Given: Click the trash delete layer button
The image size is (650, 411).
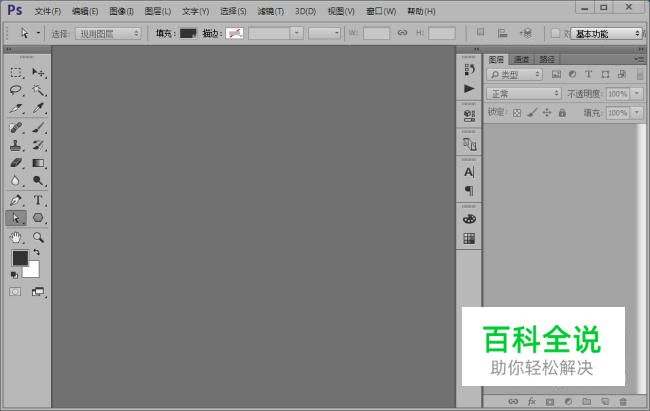Looking at the screenshot, I should [623, 401].
